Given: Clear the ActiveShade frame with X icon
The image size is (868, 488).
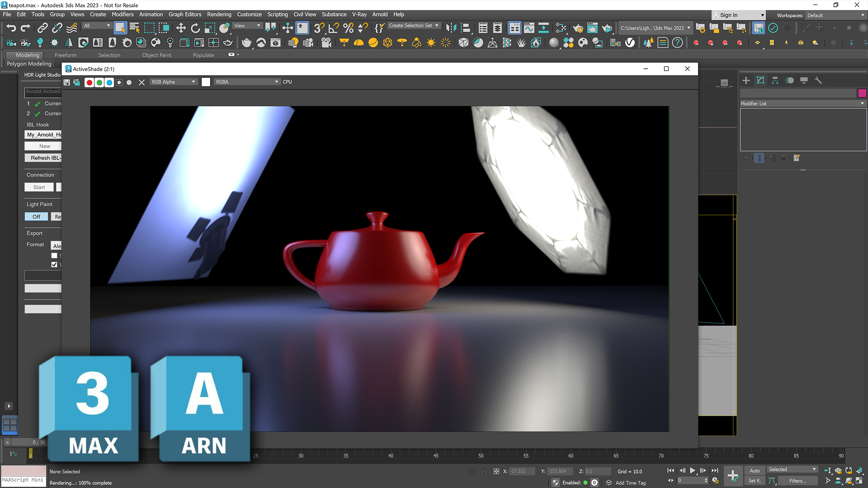Looking at the screenshot, I should point(142,82).
